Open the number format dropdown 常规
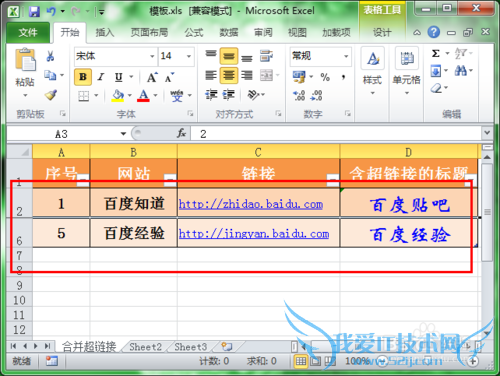 click(x=346, y=56)
